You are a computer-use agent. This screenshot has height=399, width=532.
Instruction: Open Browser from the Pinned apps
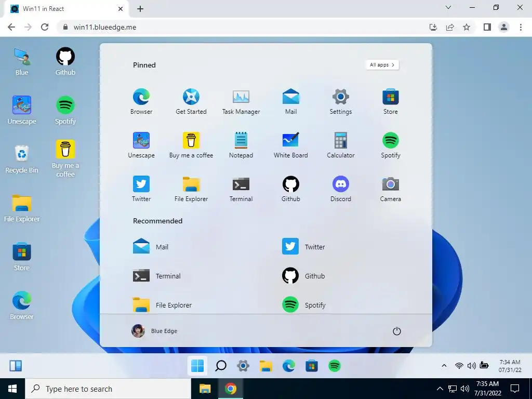pyautogui.click(x=141, y=101)
